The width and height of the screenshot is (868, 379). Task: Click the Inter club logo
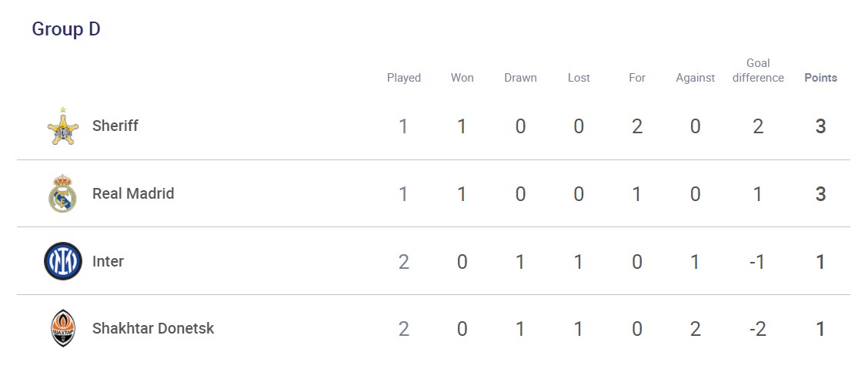tap(62, 261)
